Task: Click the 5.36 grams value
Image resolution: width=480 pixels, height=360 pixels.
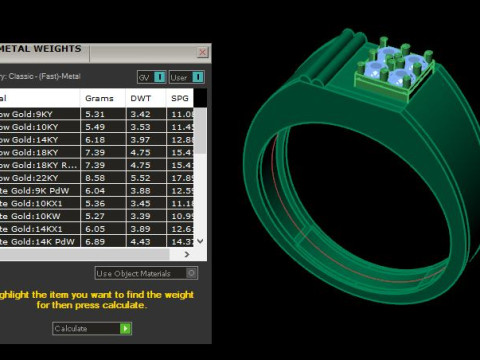Action: (x=95, y=203)
